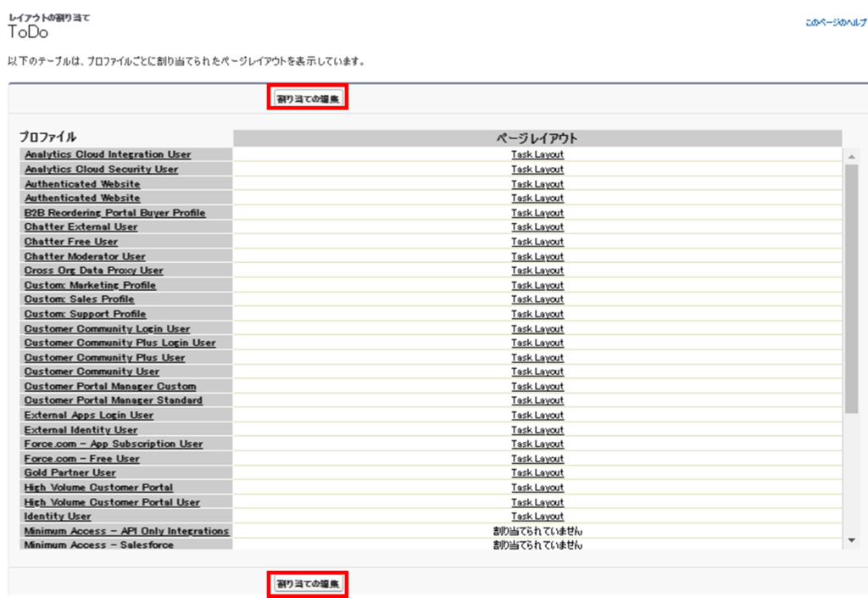Open the Analytics Cloud Integration User profile
Image resolution: width=868 pixels, height=598 pixels.
[x=108, y=154]
